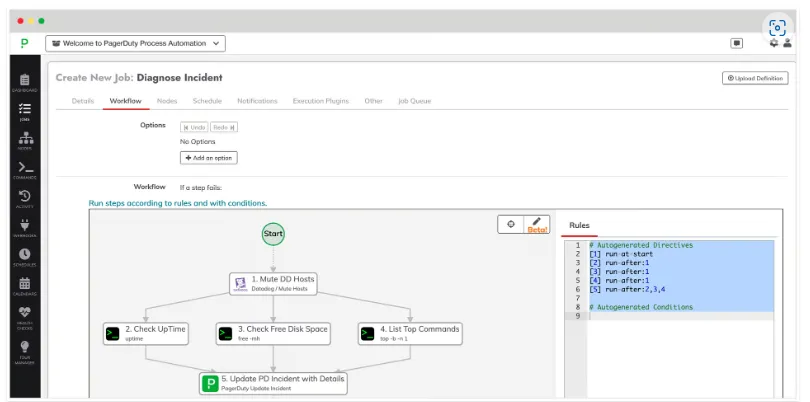Switch to the Details tab

pyautogui.click(x=83, y=101)
